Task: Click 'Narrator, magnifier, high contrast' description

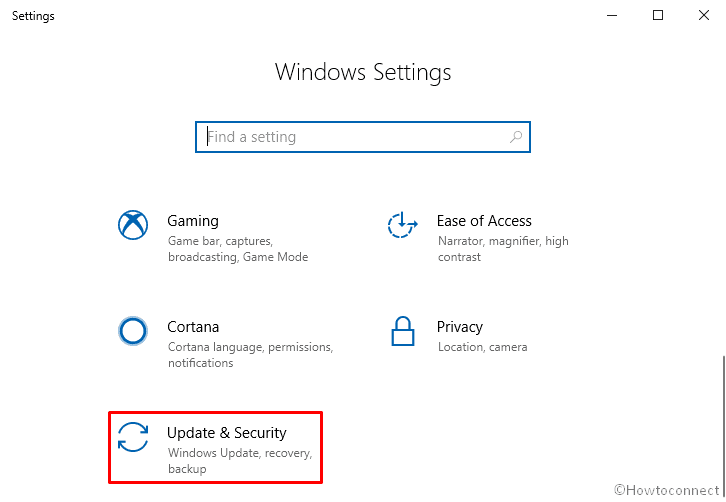Action: click(x=503, y=249)
